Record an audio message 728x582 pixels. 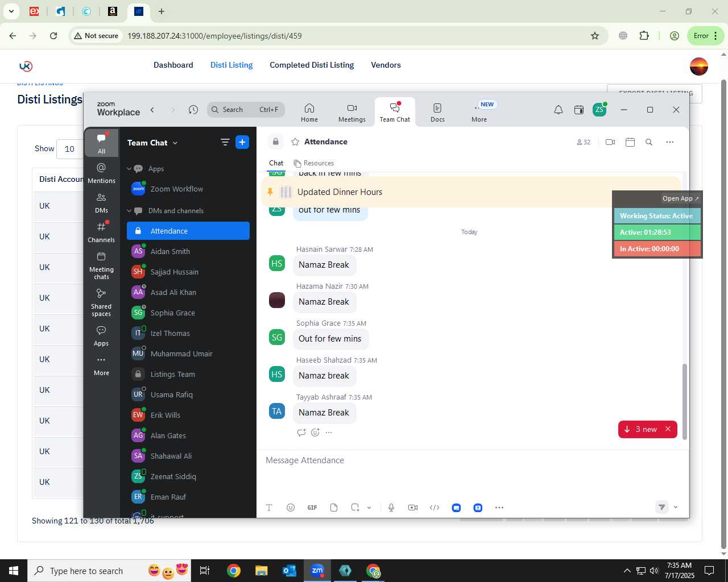point(391,508)
